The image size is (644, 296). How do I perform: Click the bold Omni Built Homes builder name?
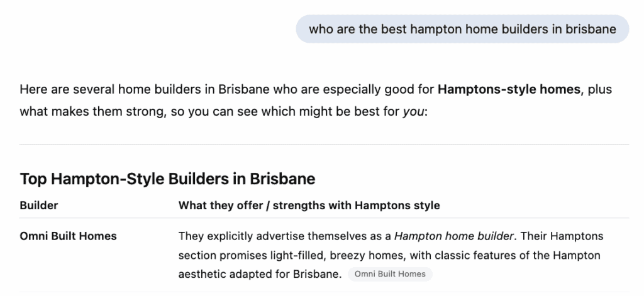68,236
